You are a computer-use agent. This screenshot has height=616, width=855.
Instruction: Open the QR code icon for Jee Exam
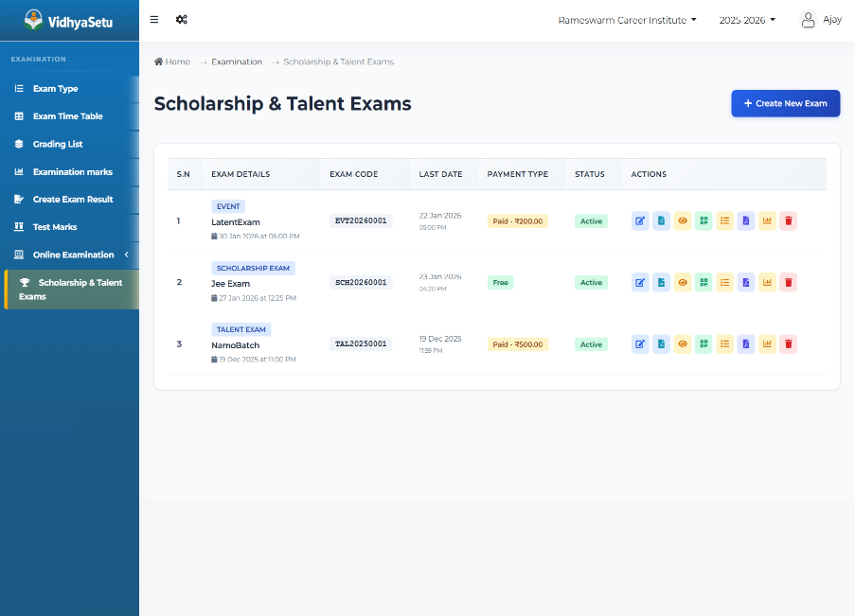[703, 282]
